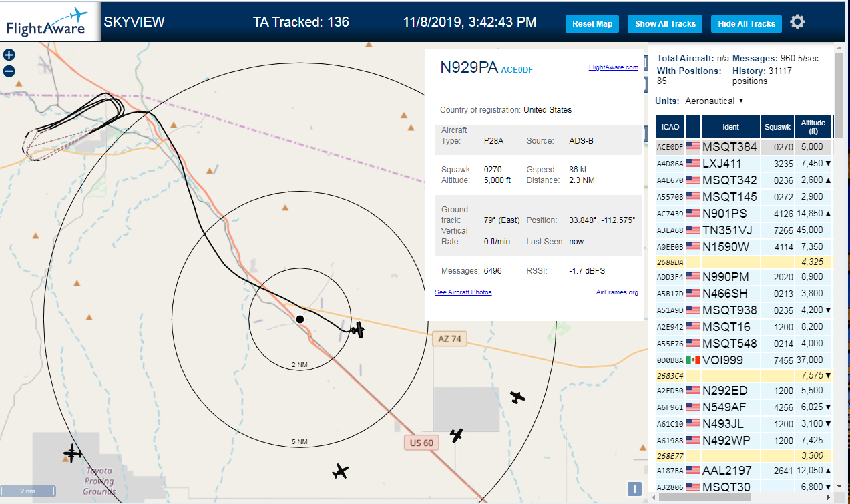
Task: Sort table by Squawk column header
Action: point(777,127)
